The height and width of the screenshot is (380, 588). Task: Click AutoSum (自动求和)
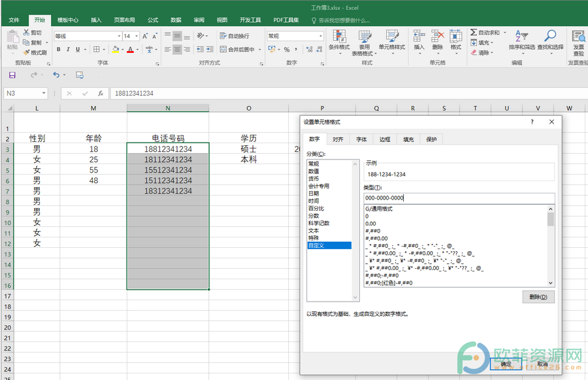click(485, 33)
